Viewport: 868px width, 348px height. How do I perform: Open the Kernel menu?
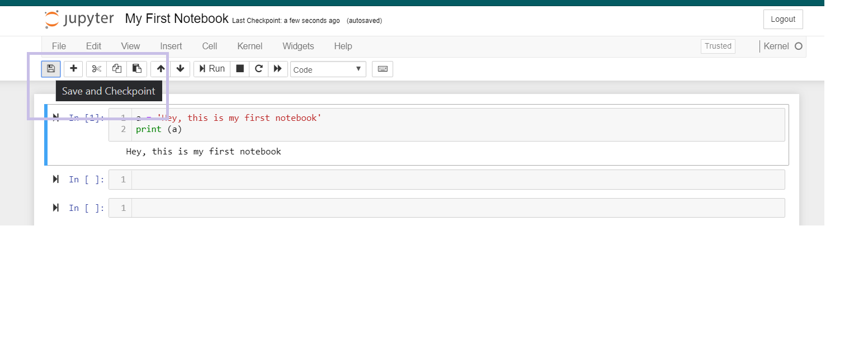tap(249, 46)
